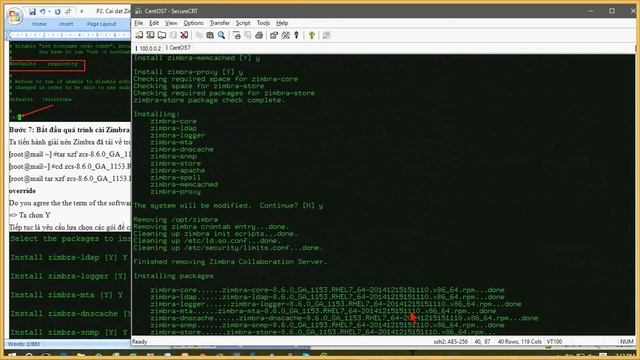Open the Transfer menu in SecureCRT
The height and width of the screenshot is (360, 640).
220,23
